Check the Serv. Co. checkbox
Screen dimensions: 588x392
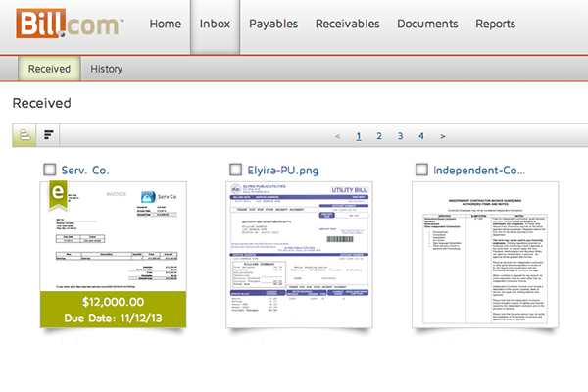[x=50, y=170]
